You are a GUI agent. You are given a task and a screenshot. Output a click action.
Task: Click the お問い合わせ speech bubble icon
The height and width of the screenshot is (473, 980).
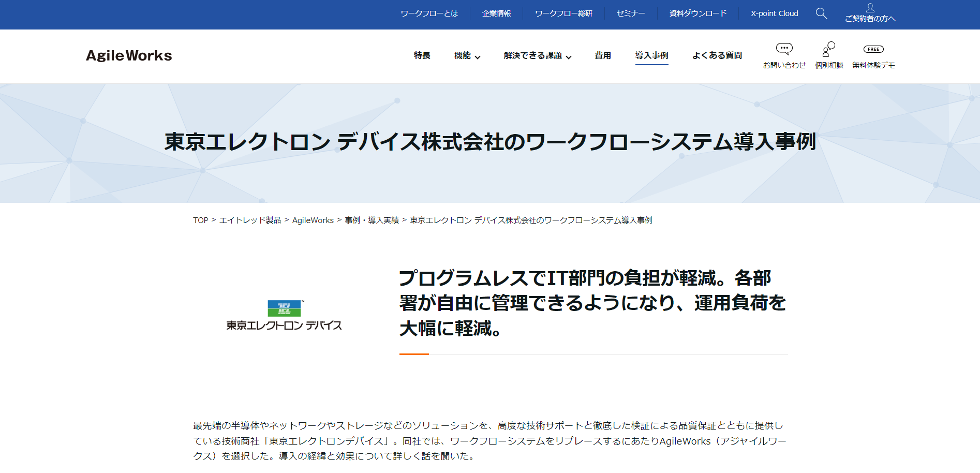(x=784, y=49)
